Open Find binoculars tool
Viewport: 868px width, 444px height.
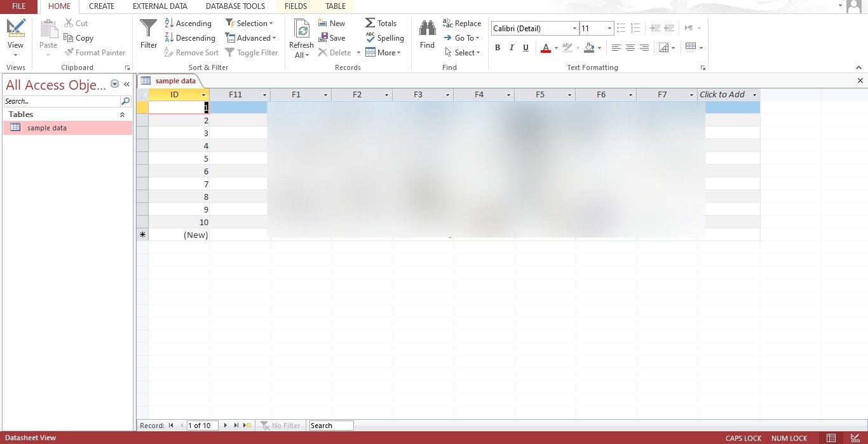tap(427, 34)
